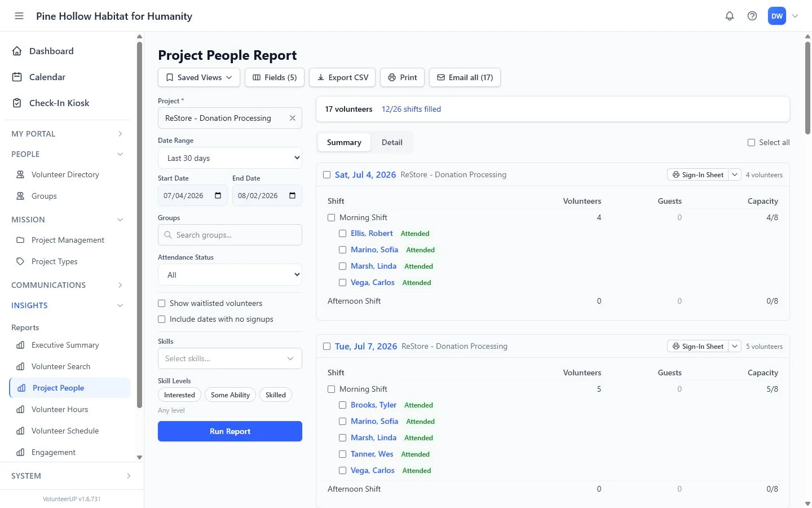Open the Select skills dropdown
The width and height of the screenshot is (812, 508).
coord(230,358)
